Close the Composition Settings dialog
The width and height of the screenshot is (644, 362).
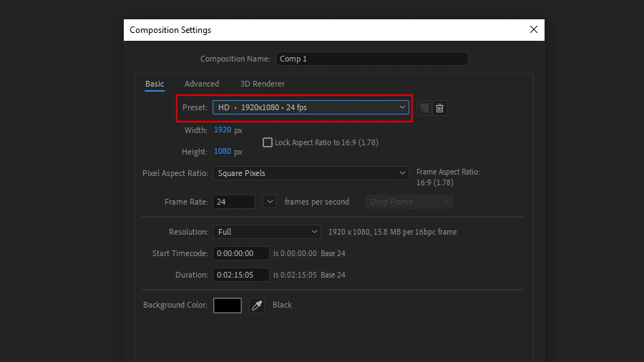[533, 30]
